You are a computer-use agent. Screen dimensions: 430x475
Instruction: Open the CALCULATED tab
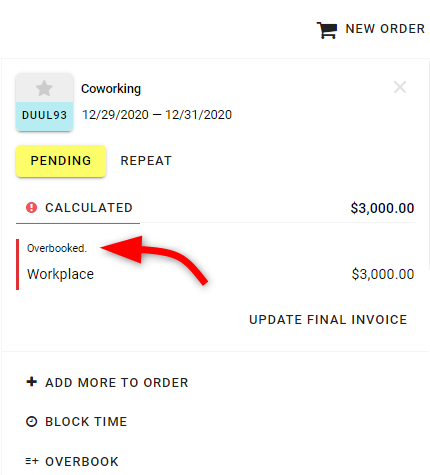tap(78, 208)
